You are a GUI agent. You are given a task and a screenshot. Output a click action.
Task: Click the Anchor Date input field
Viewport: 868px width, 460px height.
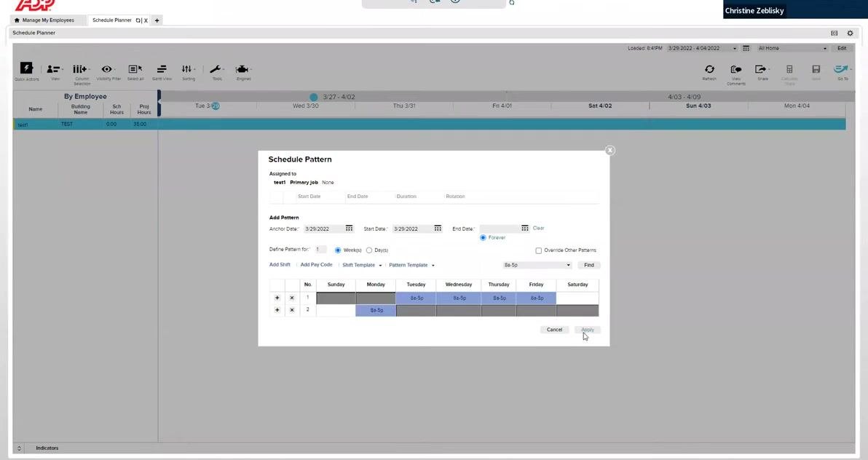click(x=323, y=229)
